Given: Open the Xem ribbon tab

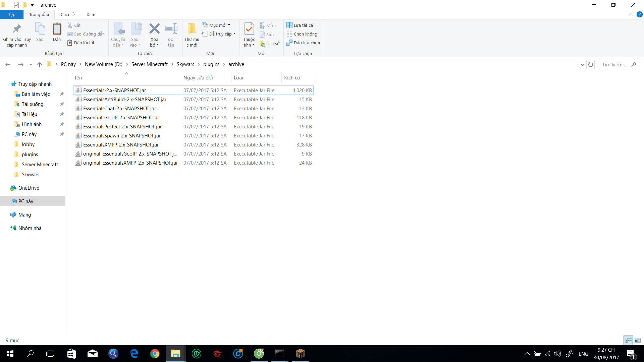Looking at the screenshot, I should tap(91, 14).
